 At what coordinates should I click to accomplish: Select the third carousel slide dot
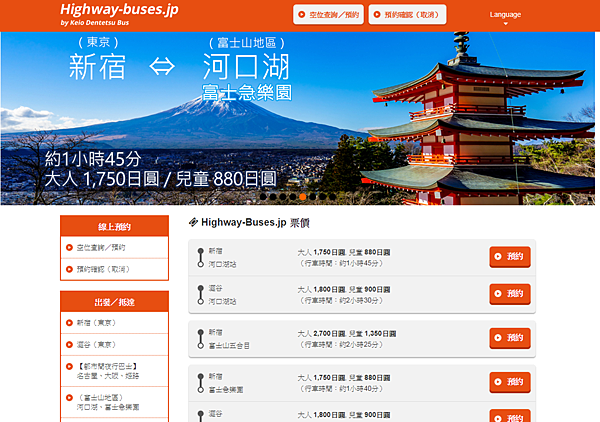click(283, 197)
